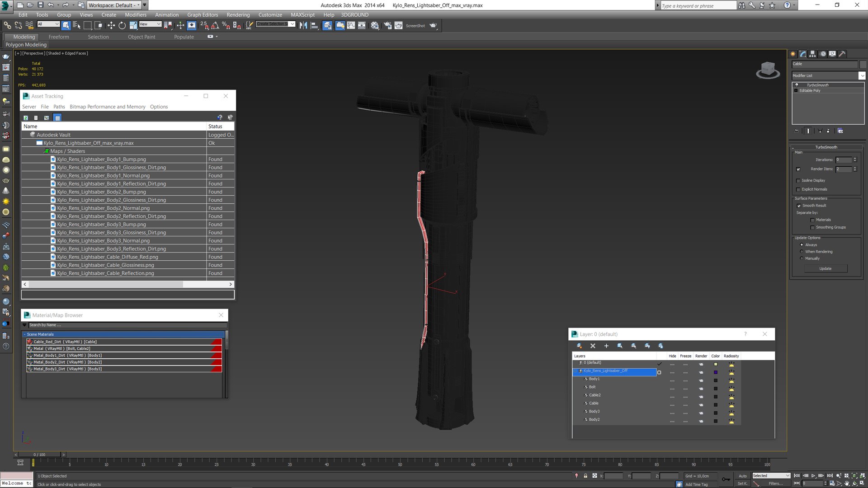Select Always update option
Screen dimensions: 868x488
802,245
